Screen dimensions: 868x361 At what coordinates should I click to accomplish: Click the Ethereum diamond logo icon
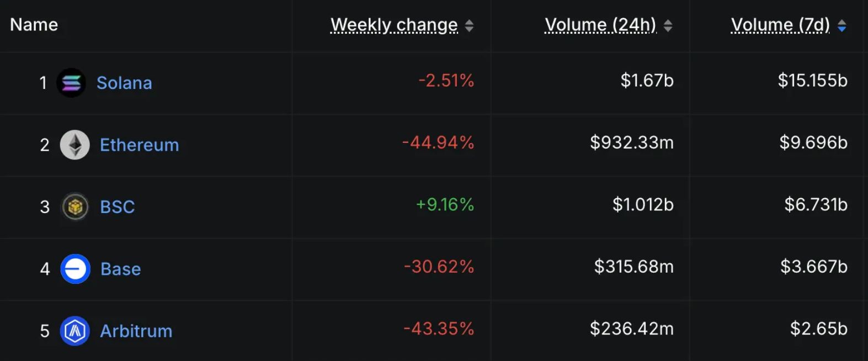pos(74,145)
